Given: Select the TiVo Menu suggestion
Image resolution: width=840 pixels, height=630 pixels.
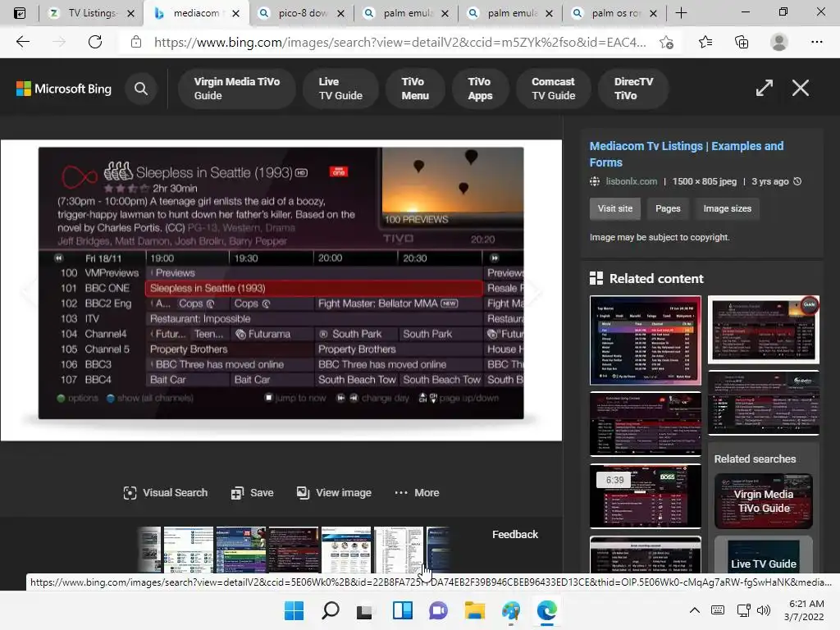Looking at the screenshot, I should 415,89.
